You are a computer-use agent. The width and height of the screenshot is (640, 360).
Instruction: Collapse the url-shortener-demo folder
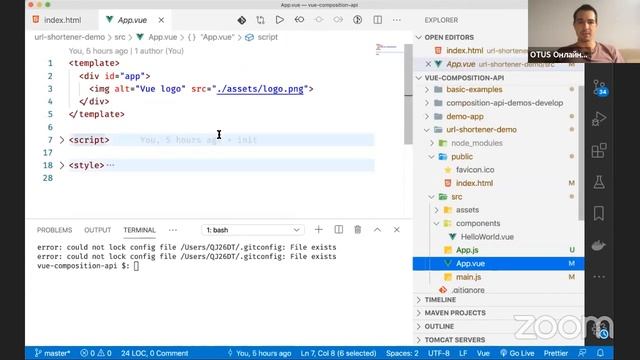[x=481, y=130]
